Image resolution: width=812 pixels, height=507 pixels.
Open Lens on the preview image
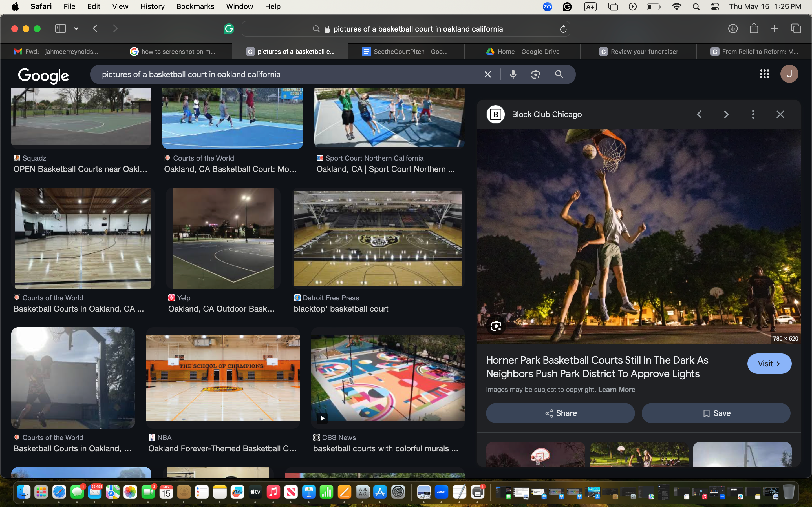coord(496,326)
